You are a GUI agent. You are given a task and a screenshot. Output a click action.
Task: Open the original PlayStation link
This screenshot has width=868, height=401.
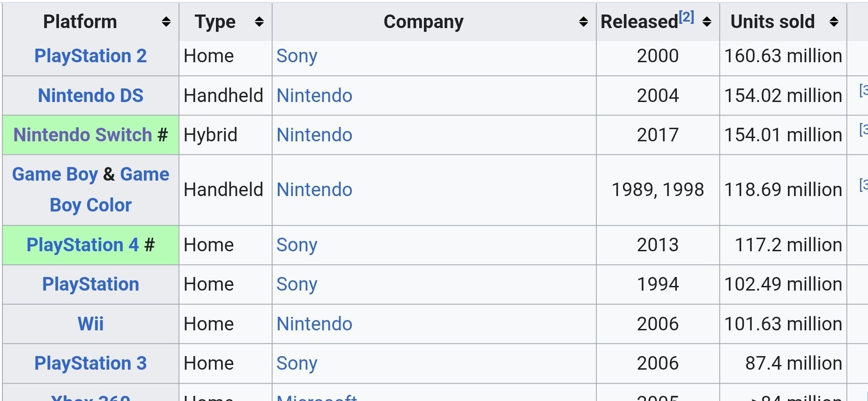[x=90, y=284]
